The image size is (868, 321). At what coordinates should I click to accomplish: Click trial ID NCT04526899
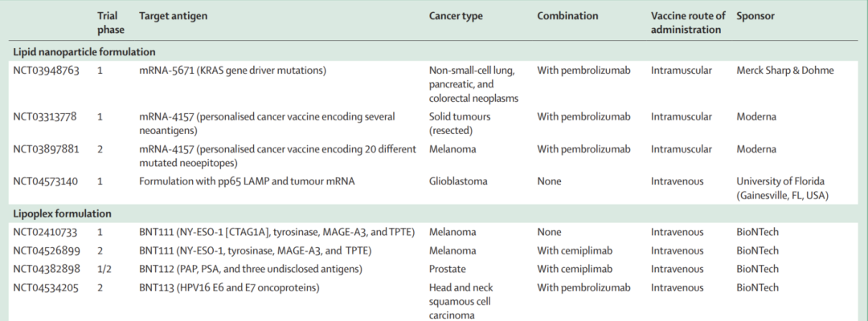coord(47,251)
